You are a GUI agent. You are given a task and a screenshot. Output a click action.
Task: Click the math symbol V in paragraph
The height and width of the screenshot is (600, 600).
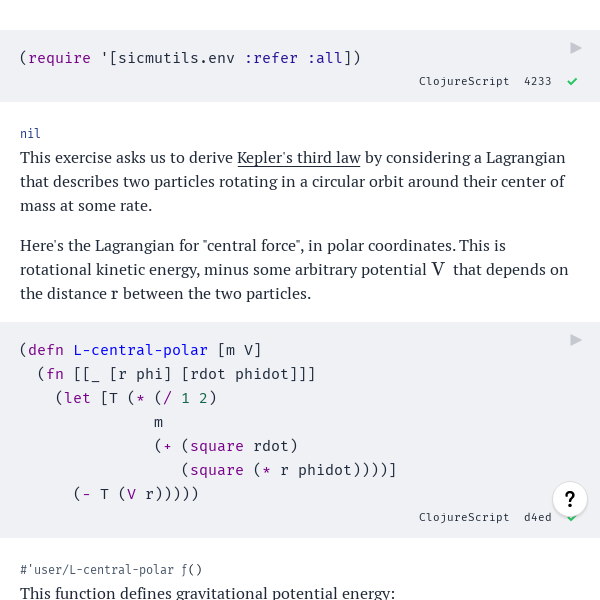point(438,269)
